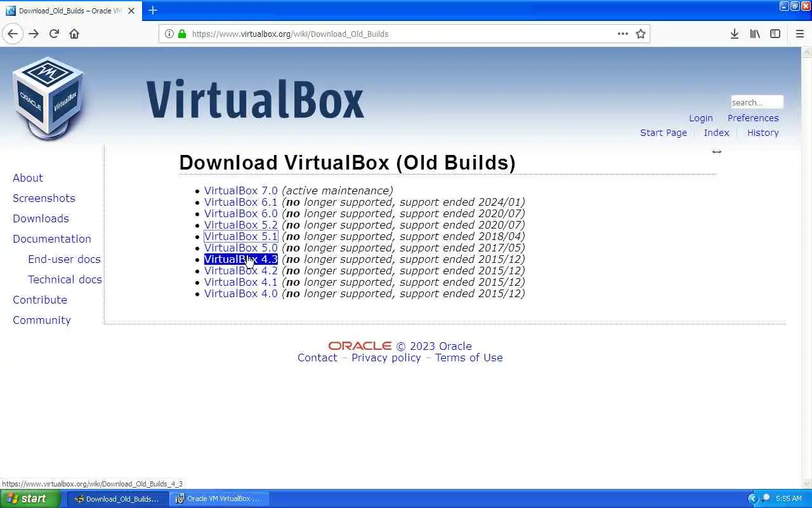Go back to the previous page
This screenshot has width=812, height=508.
13,34
